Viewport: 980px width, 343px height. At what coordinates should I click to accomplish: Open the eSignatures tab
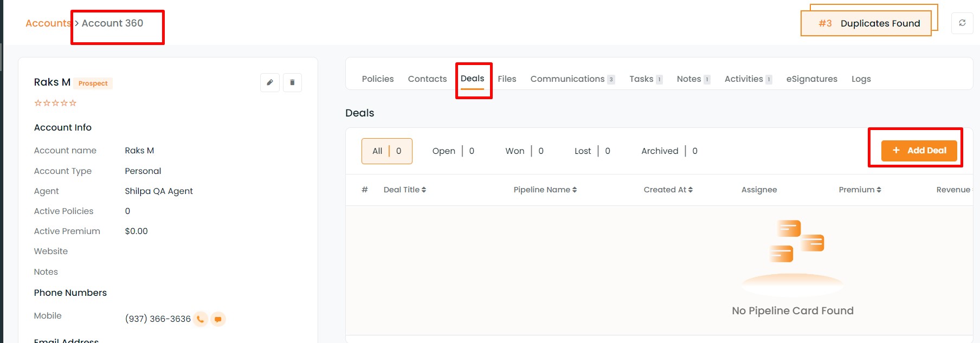(x=812, y=79)
